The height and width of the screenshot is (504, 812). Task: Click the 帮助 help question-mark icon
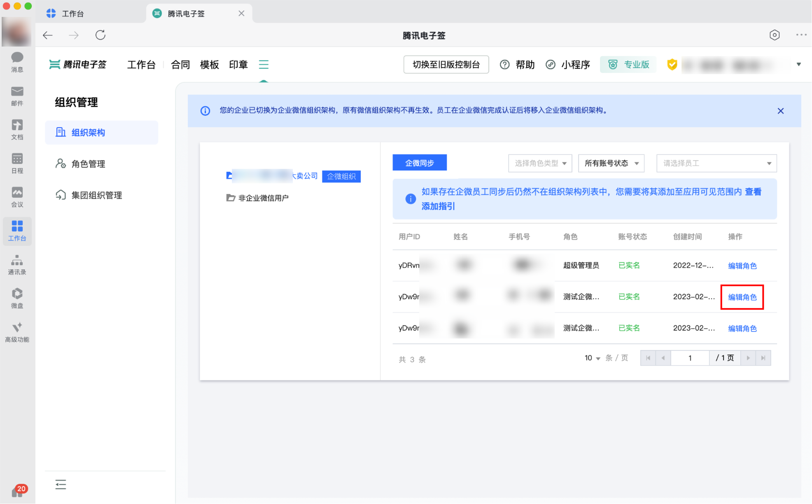tap(504, 65)
